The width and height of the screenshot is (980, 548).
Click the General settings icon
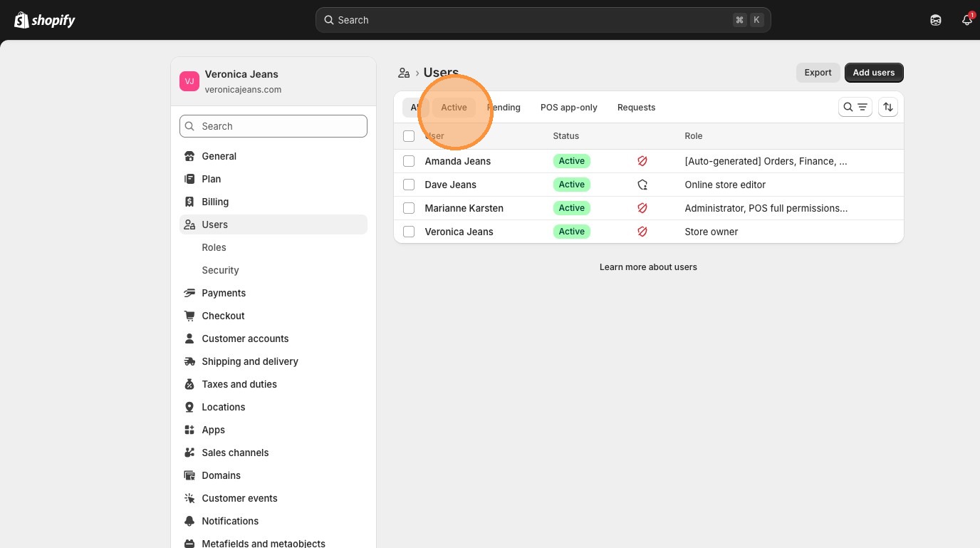[x=189, y=156]
